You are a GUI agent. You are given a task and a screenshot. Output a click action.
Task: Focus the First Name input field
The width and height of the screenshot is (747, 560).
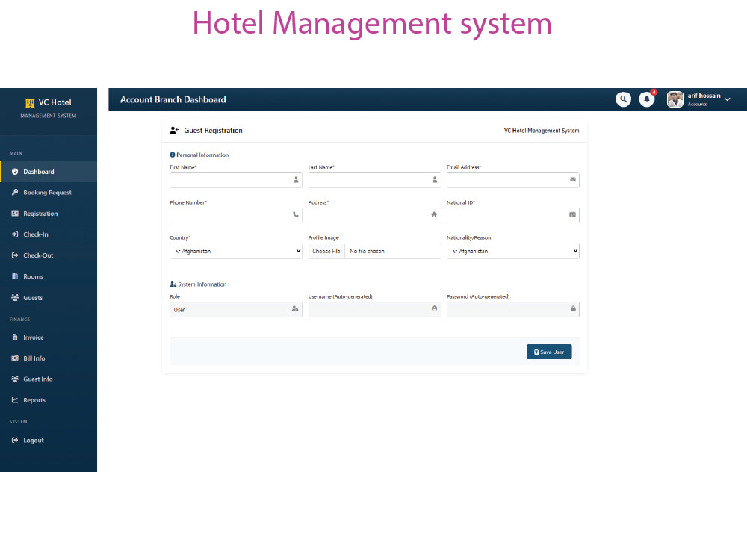point(236,180)
